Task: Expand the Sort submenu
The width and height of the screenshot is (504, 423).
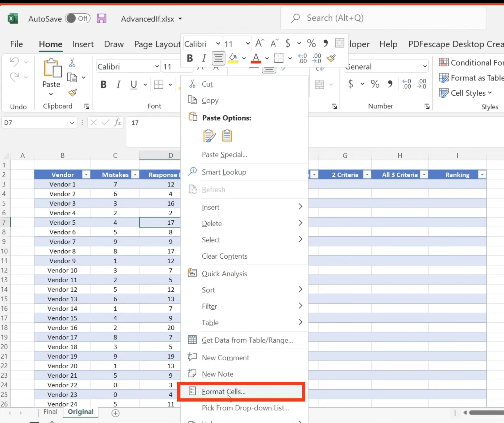Action: (x=245, y=290)
